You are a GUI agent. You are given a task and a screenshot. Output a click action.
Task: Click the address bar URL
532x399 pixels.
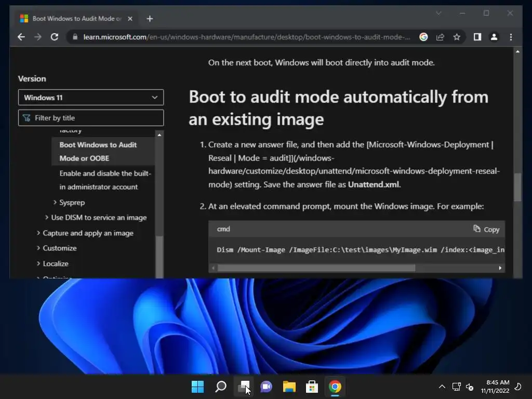[x=247, y=37]
